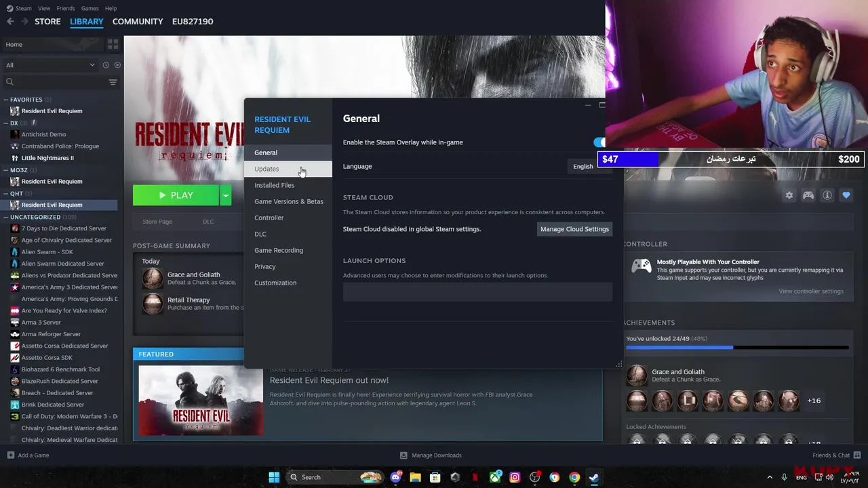Switch library to grid view icon

[x=113, y=44]
